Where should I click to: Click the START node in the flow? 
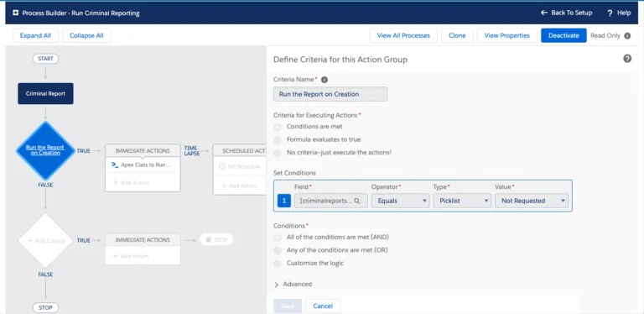[x=45, y=59]
